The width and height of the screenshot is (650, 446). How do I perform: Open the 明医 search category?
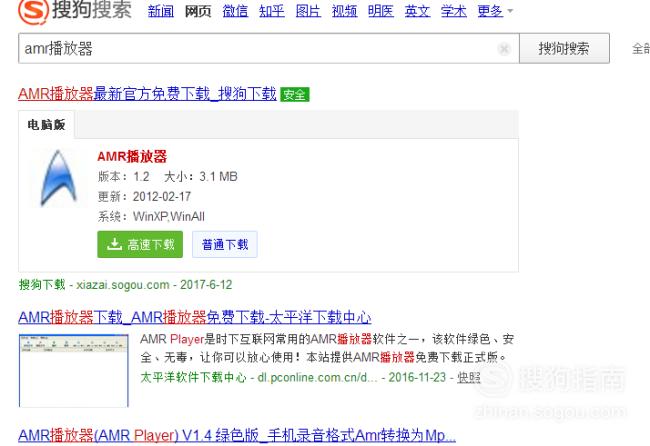click(381, 11)
